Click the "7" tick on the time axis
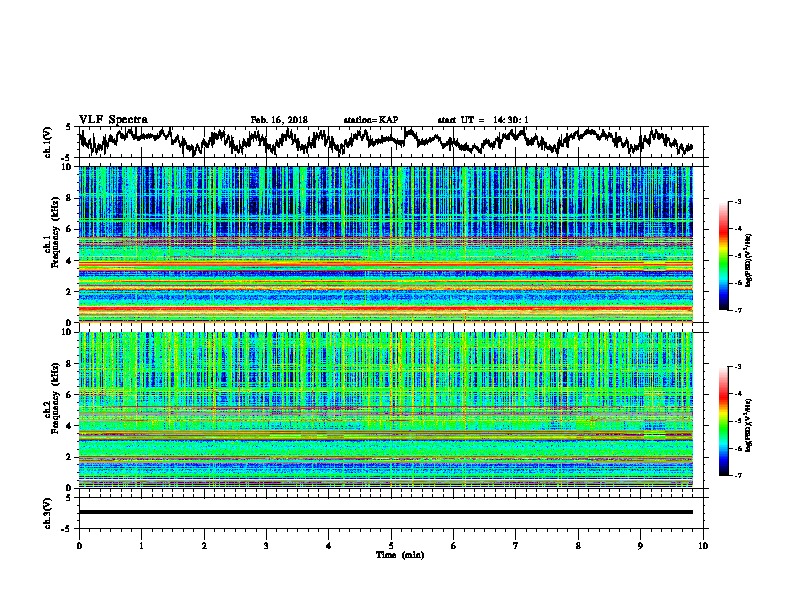792x612 pixels. tap(516, 546)
